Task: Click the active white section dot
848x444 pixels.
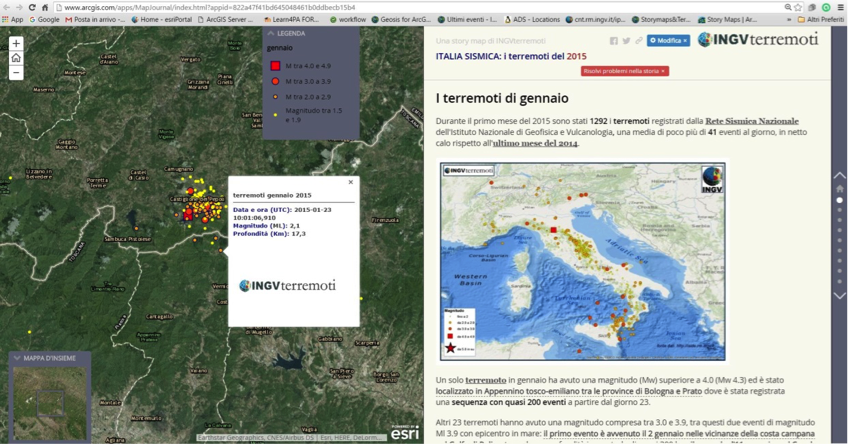Action: click(x=839, y=200)
